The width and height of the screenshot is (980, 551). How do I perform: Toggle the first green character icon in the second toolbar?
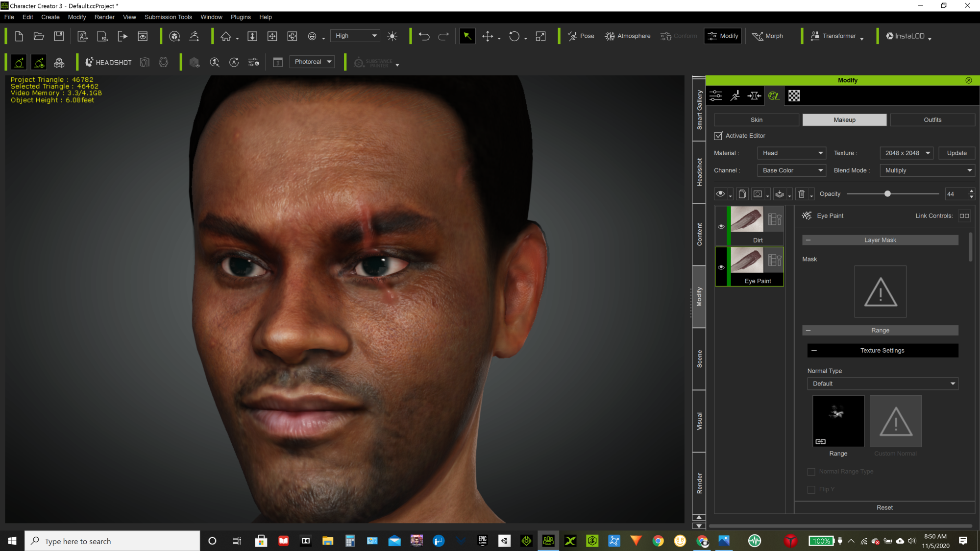tap(19, 62)
